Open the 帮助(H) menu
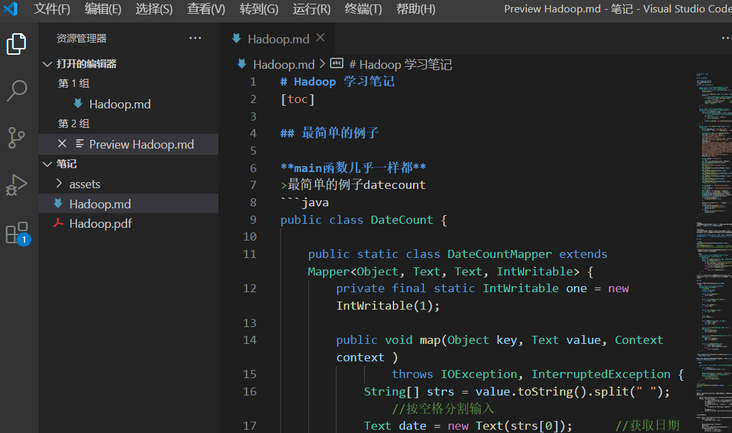This screenshot has height=433, width=732. 415,9
